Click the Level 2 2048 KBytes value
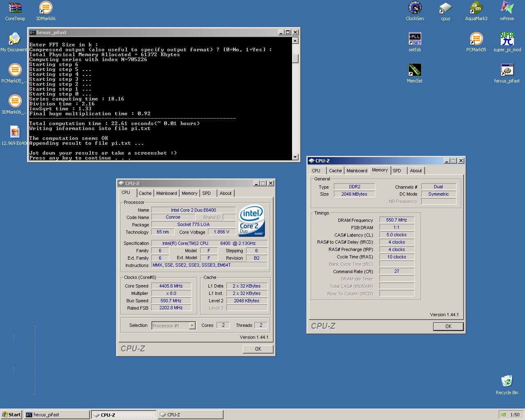525x420 pixels. coord(247,301)
